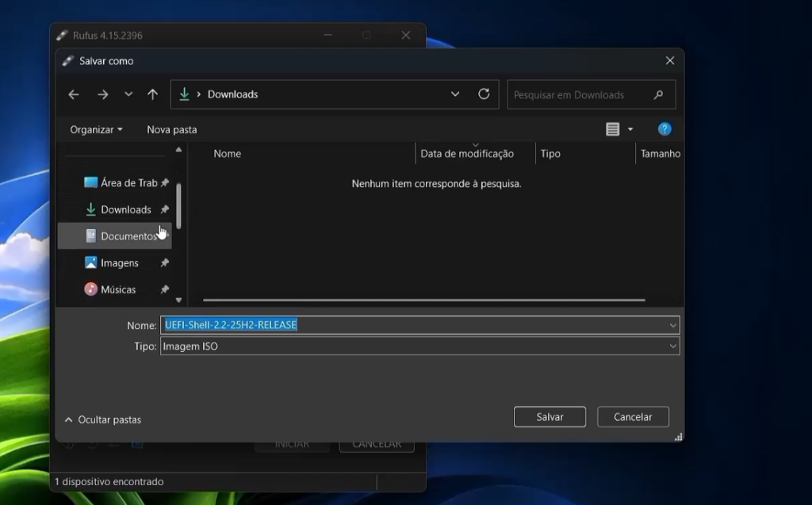
Task: Close the Salvar como dialog
Action: tap(670, 60)
